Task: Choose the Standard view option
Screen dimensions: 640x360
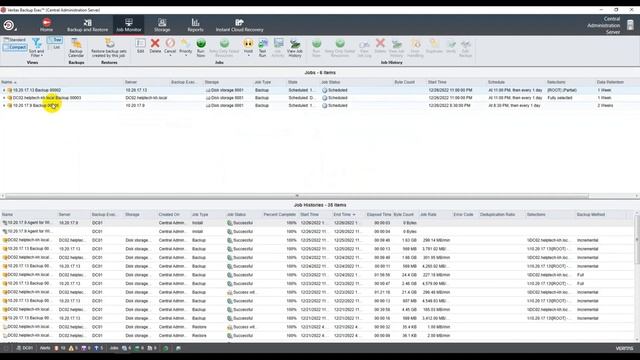Action: (15, 40)
